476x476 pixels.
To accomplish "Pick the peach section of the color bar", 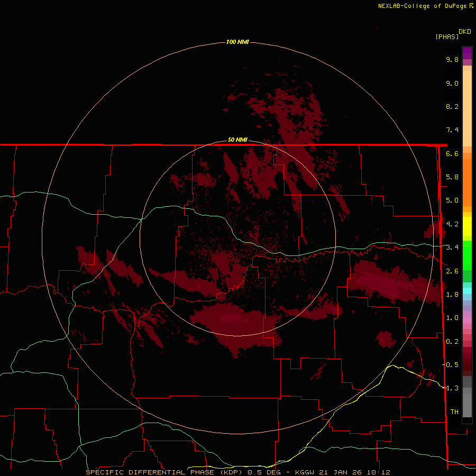I will click(x=467, y=108).
